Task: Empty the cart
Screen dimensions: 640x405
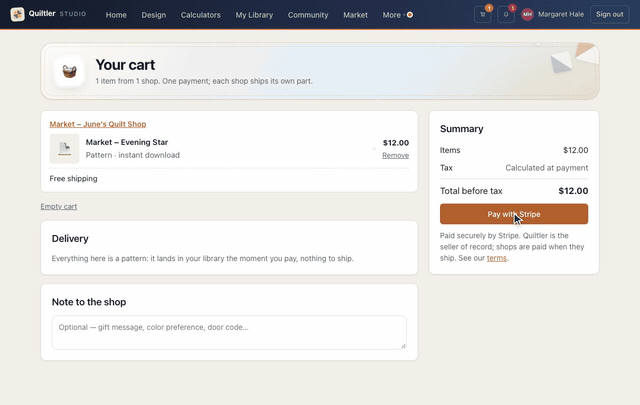Action: pyautogui.click(x=58, y=207)
